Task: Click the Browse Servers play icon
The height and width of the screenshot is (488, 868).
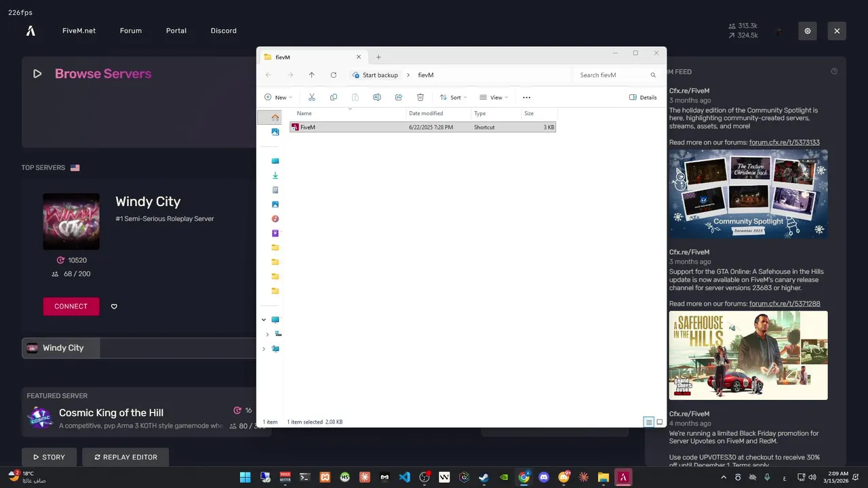Action: [37, 74]
